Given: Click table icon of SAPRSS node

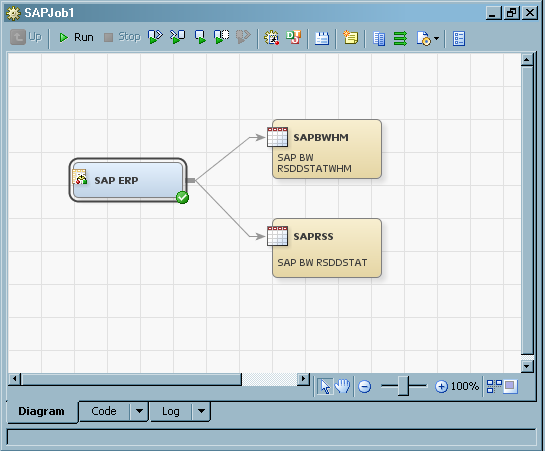Looking at the screenshot, I should click(277, 236).
